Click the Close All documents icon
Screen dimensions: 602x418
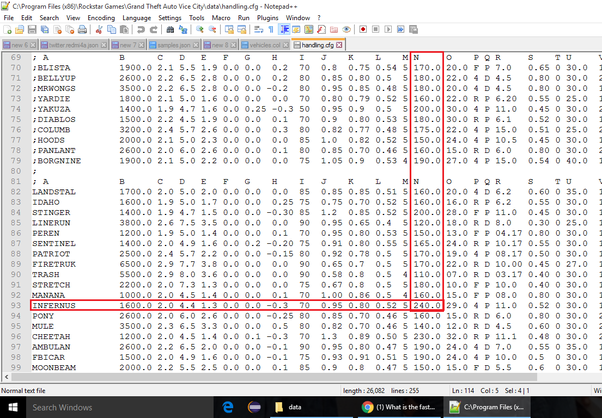(69, 30)
